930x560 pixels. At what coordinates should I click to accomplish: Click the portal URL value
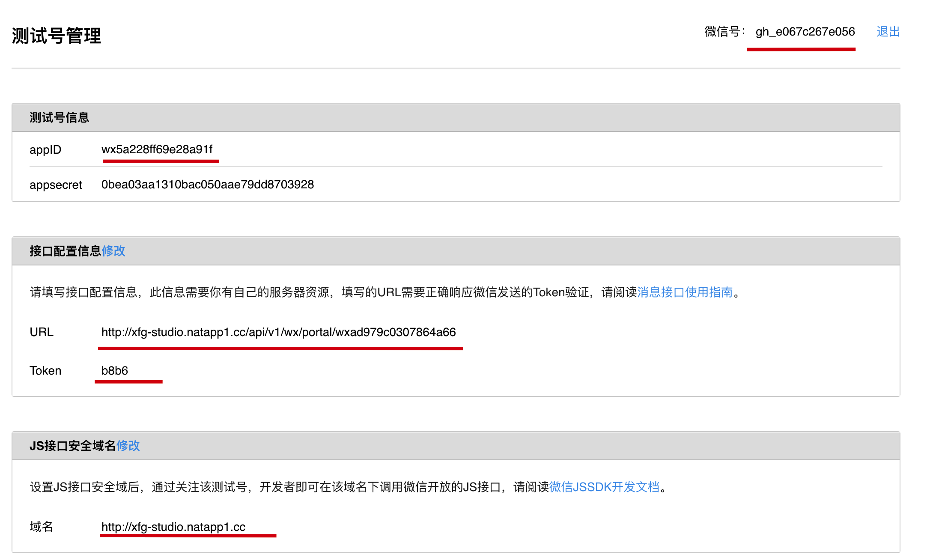click(278, 332)
